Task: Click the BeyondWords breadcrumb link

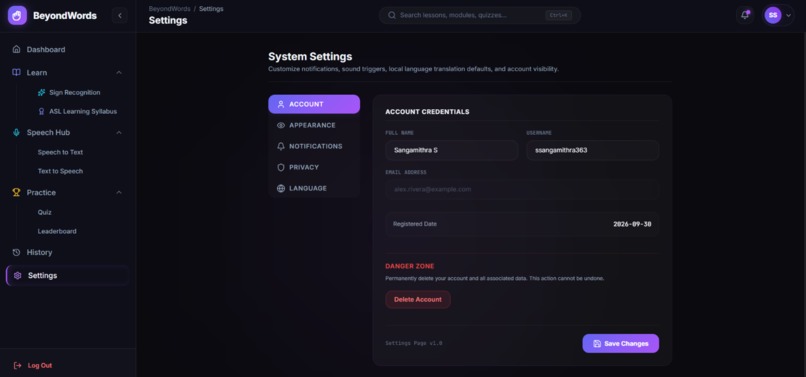Action: tap(170, 9)
